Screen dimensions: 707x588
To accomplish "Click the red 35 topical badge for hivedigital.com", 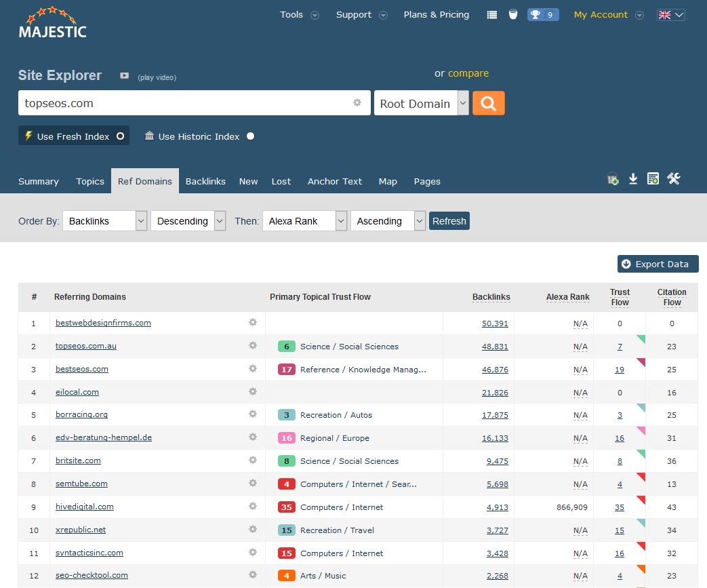I will tap(286, 507).
